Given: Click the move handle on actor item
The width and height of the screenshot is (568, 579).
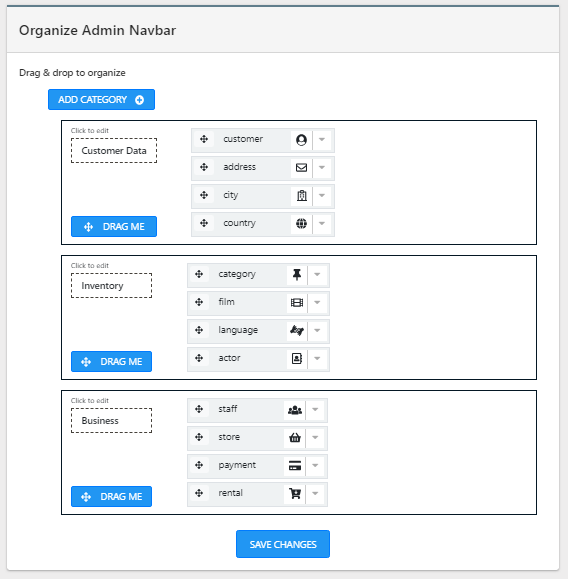Looking at the screenshot, I should [x=199, y=358].
